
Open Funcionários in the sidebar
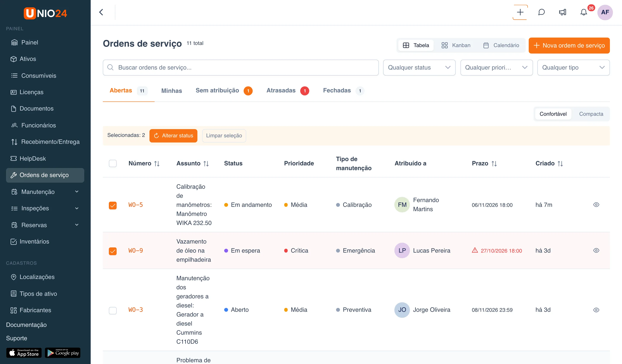[x=45, y=125]
